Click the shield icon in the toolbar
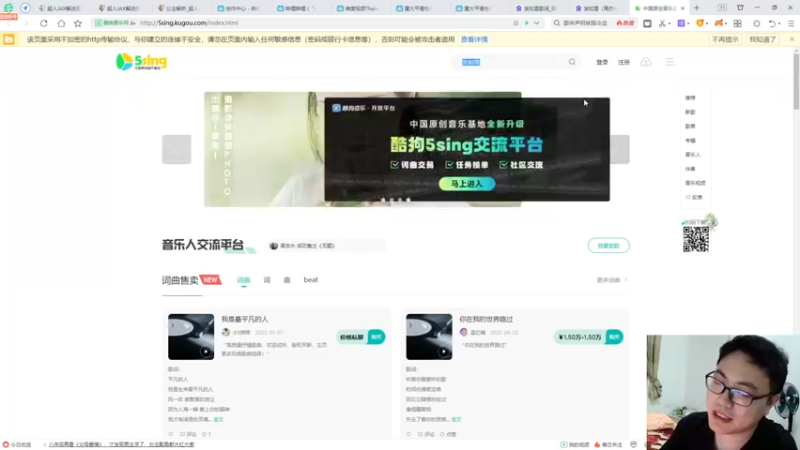This screenshot has width=800, height=450. [x=700, y=23]
